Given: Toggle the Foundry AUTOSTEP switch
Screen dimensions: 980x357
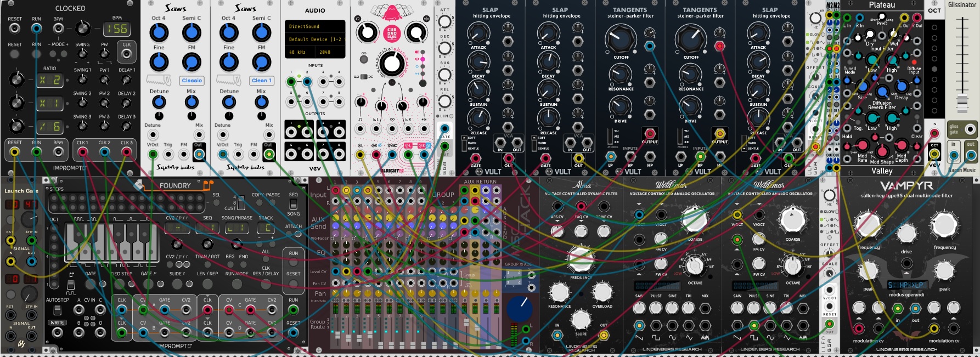Looking at the screenshot, I should (x=57, y=310).
